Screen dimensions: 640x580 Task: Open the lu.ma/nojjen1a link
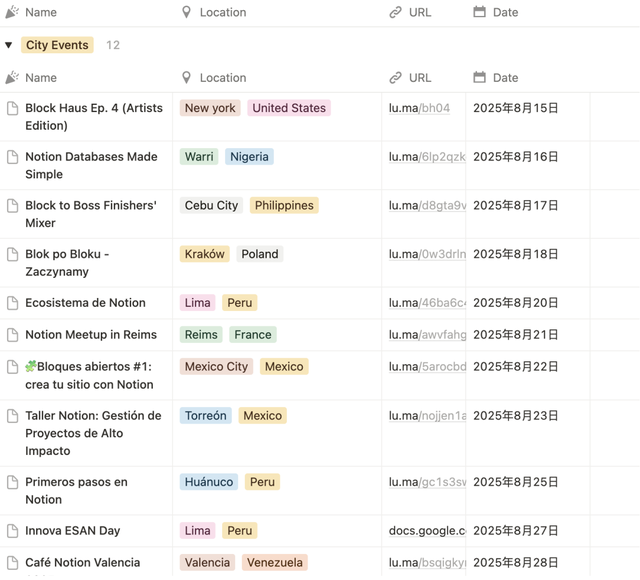[427, 416]
